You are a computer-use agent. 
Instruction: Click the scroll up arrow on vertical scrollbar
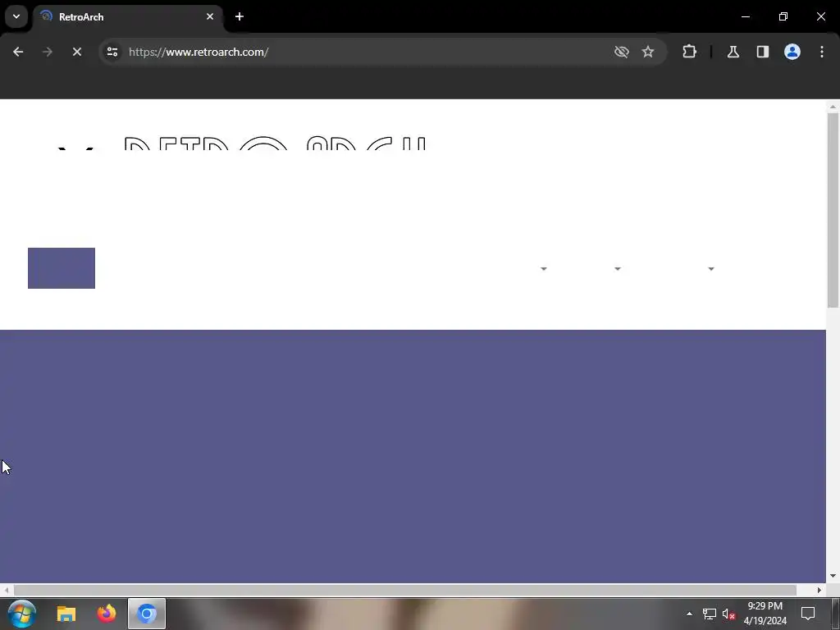point(833,107)
